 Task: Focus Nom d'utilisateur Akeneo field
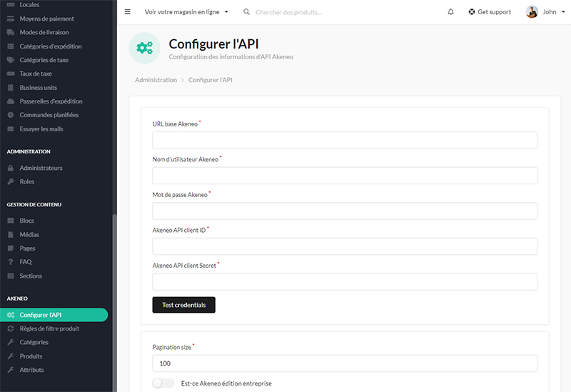tap(345, 176)
